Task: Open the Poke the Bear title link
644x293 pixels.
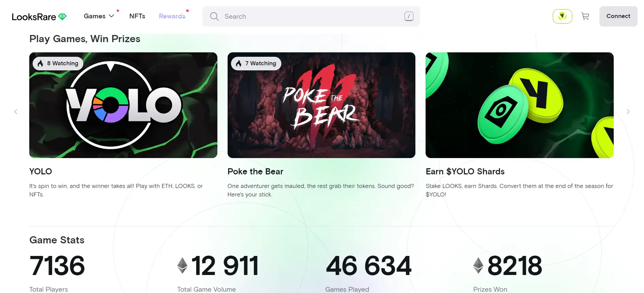Action: pos(255,172)
